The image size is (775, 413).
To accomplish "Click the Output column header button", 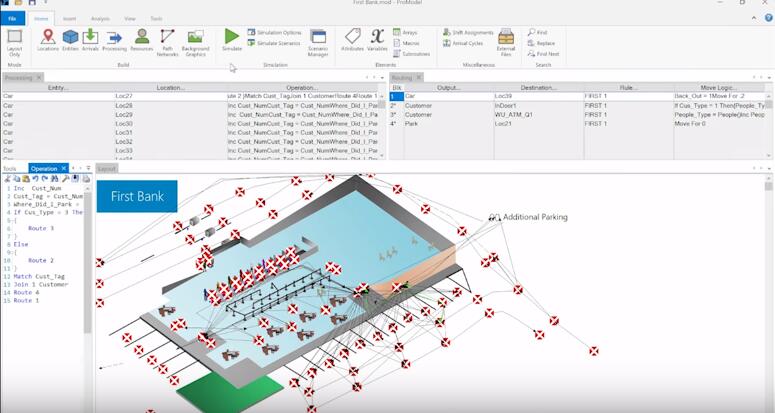I will click(x=449, y=87).
